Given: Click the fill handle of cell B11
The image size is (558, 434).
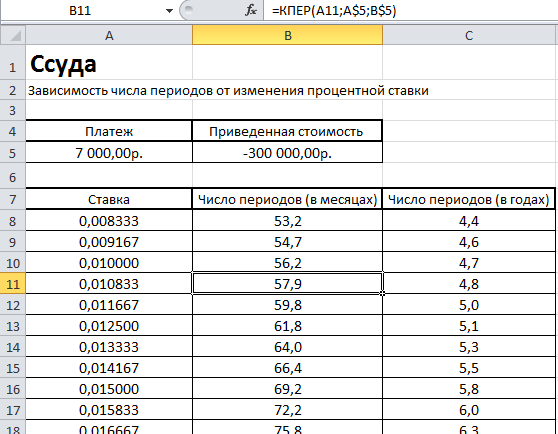Looking at the screenshot, I should tap(383, 293).
